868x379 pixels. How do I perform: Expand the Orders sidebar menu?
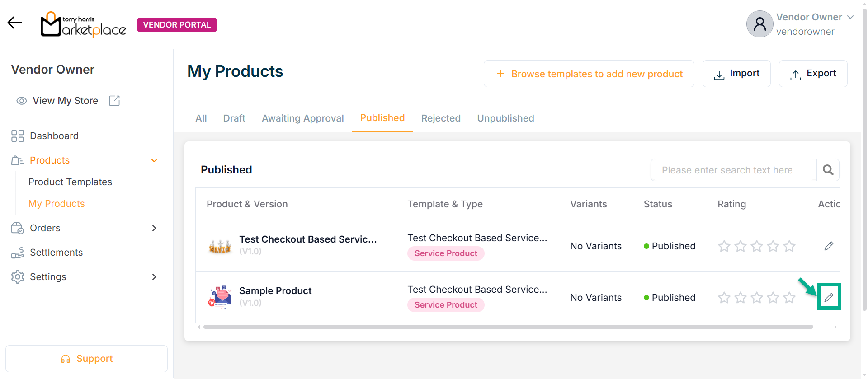pyautogui.click(x=154, y=228)
